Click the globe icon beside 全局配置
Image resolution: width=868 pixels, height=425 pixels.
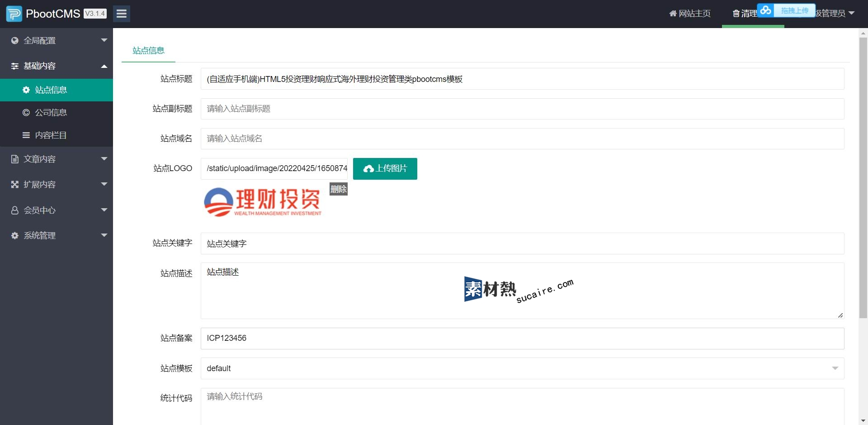pos(15,40)
